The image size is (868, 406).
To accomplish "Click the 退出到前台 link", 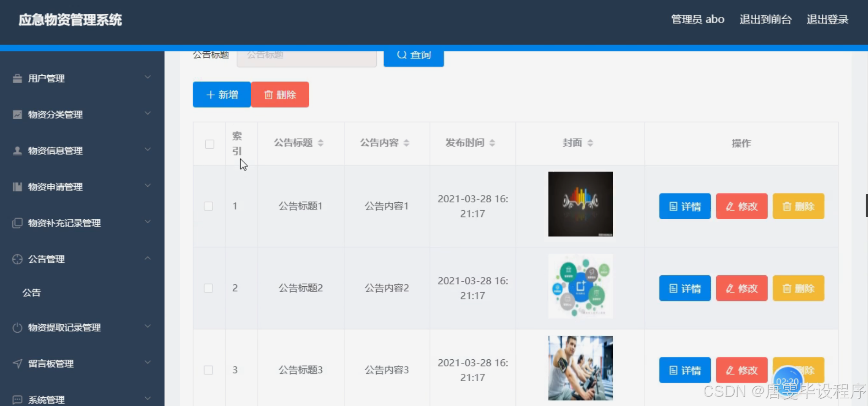I will [765, 19].
